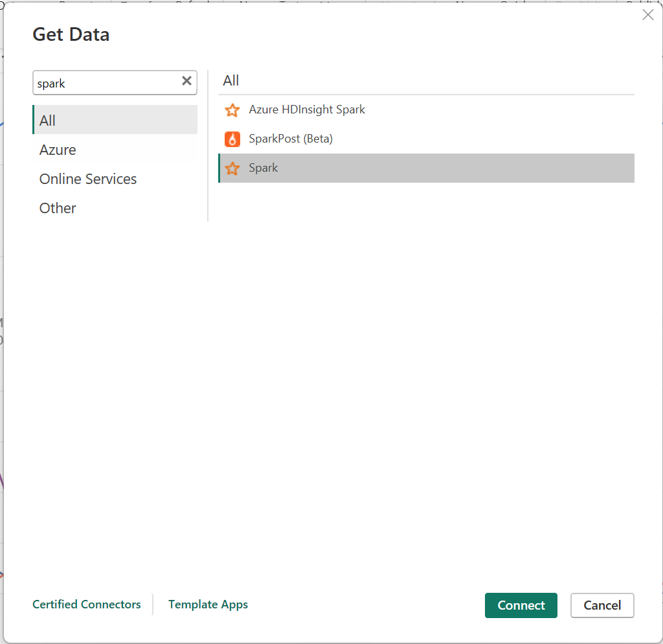
Task: View the Other category
Action: [x=57, y=208]
